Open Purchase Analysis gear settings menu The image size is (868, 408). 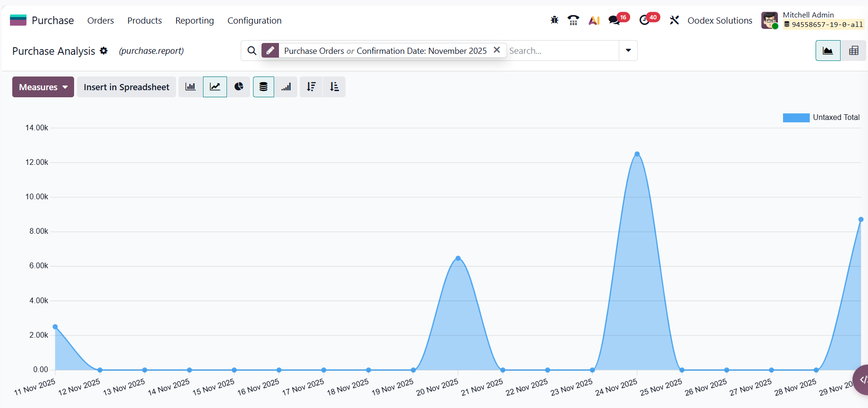104,51
